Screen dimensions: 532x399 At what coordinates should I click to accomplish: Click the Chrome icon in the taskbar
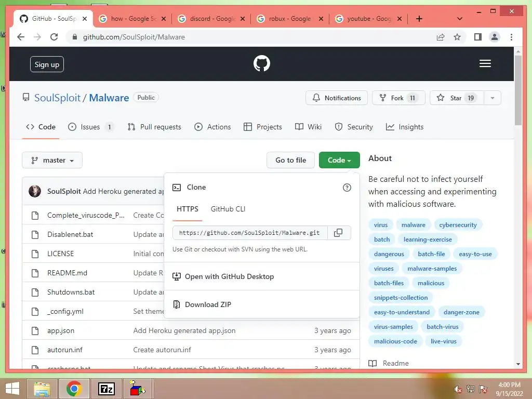pyautogui.click(x=74, y=389)
